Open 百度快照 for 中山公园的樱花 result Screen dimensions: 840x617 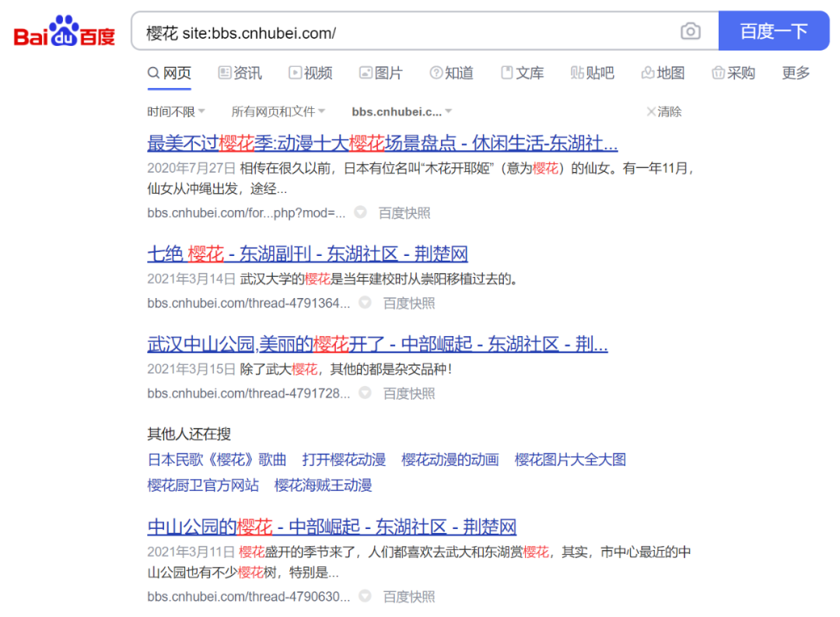[x=409, y=596]
